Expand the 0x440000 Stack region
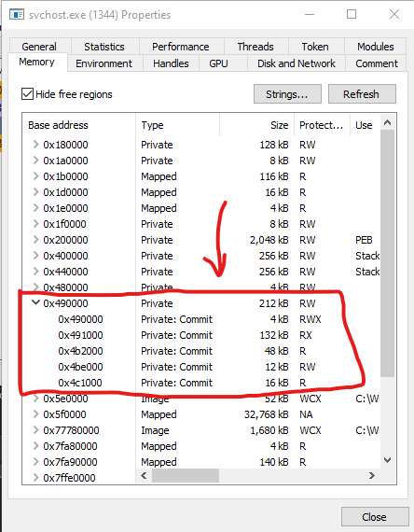Screen dimensions: 414x532 click(x=35, y=272)
